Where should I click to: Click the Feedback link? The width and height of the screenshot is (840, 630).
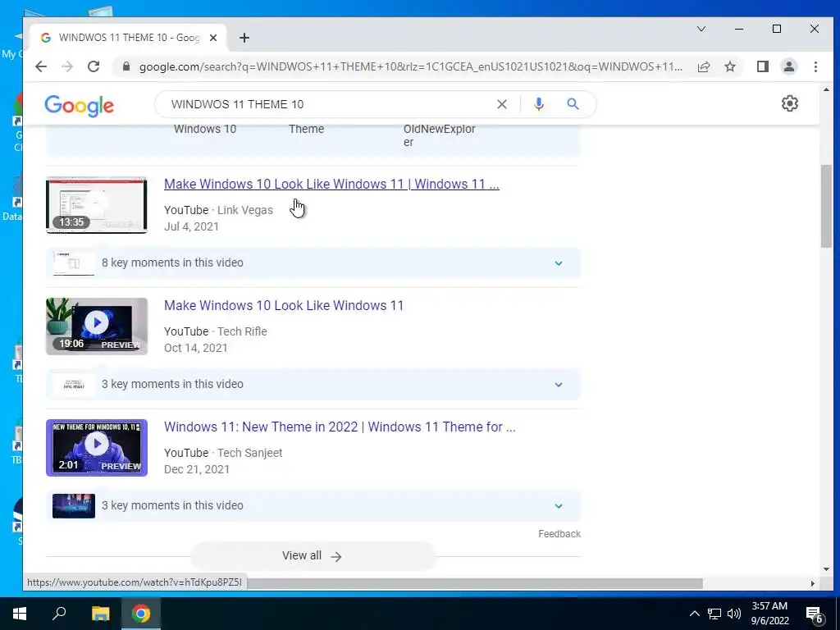point(559,533)
